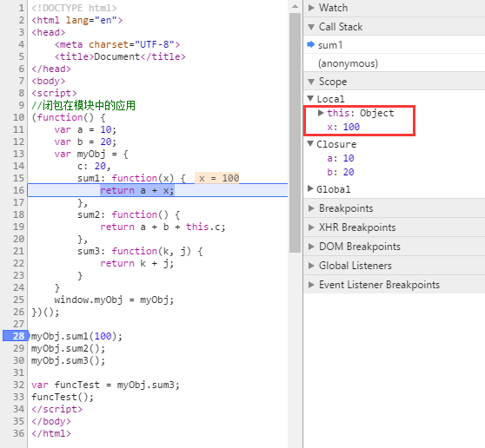This screenshot has width=485, height=448.
Task: Collapse the Scope section arrow
Action: pos(311,82)
